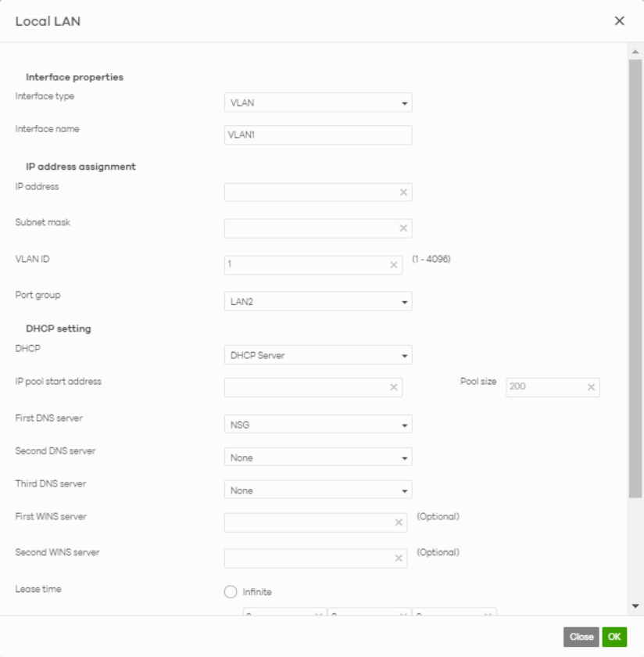644x657 pixels.
Task: Click into the Interface name field
Action: 318,135
